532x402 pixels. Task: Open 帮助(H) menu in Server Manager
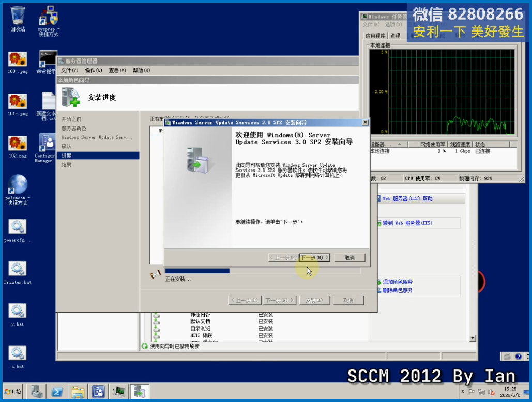[x=141, y=70]
